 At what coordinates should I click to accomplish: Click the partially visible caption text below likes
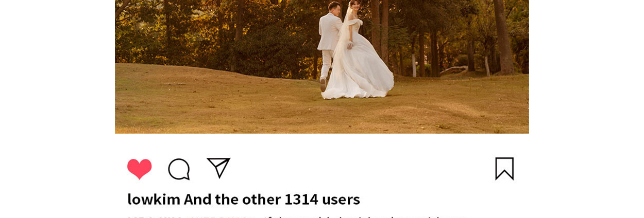(296, 216)
